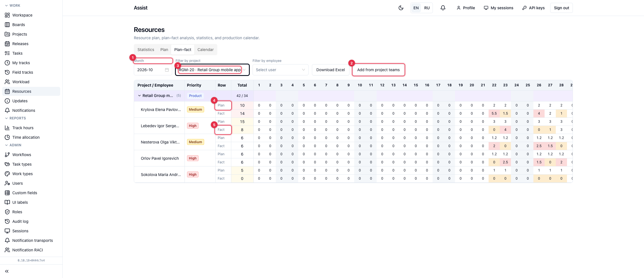This screenshot has height=278, width=644.
Task: Switch language to EN
Action: pos(416,8)
